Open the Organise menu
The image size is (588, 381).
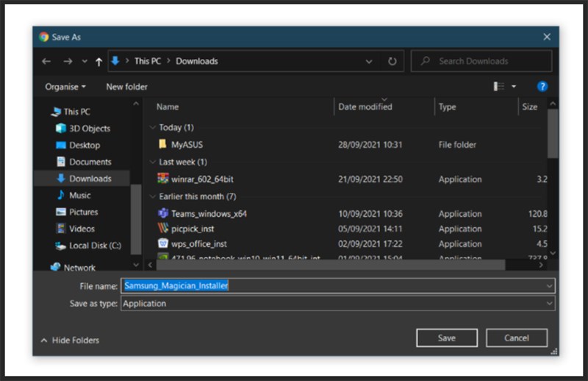(65, 87)
